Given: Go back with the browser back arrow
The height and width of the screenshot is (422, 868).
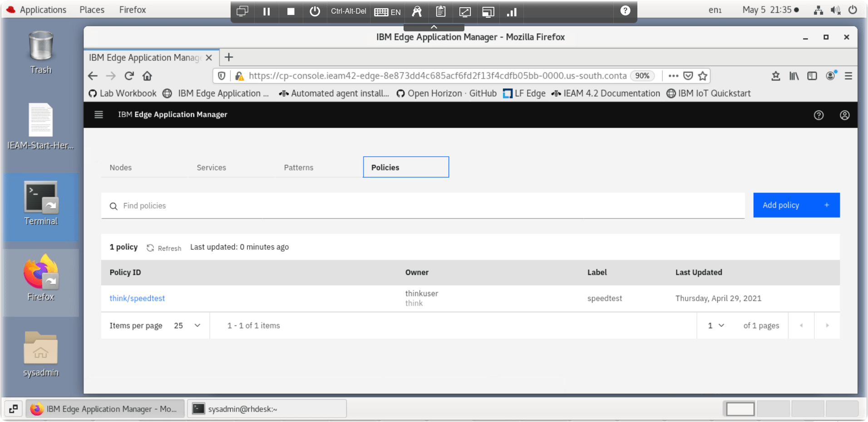Looking at the screenshot, I should coord(93,76).
